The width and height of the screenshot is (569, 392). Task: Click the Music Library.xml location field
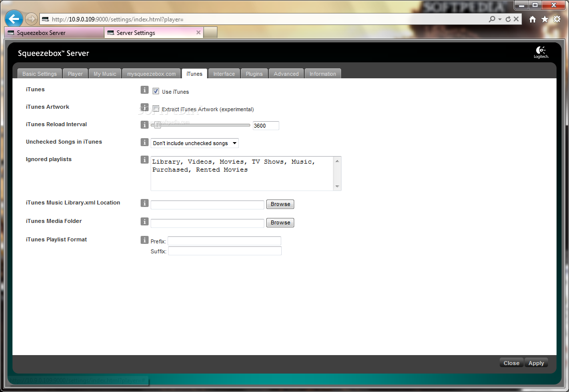[207, 204]
